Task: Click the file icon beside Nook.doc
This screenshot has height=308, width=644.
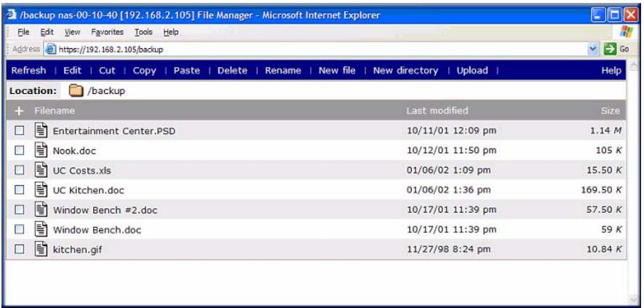Action: point(41,151)
